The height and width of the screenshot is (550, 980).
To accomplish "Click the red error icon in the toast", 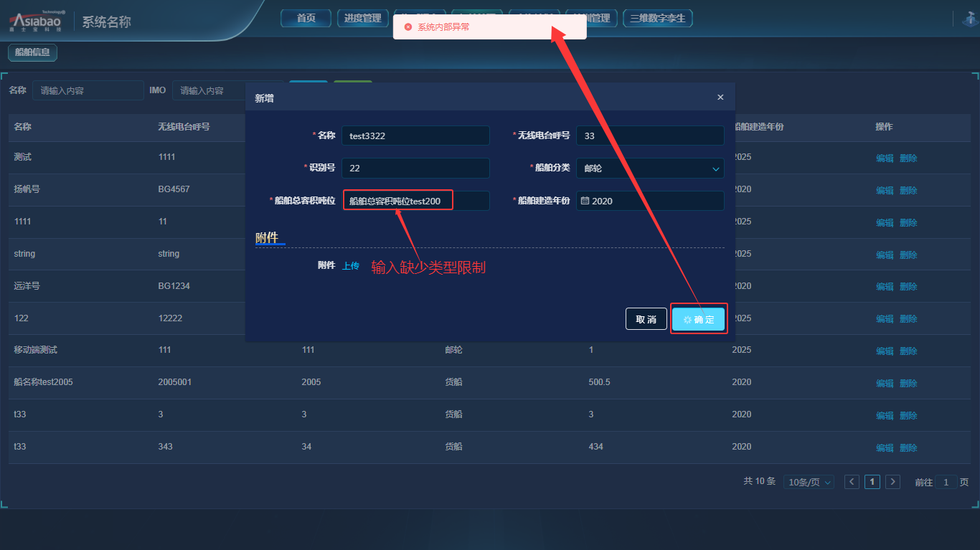I will click(x=408, y=27).
